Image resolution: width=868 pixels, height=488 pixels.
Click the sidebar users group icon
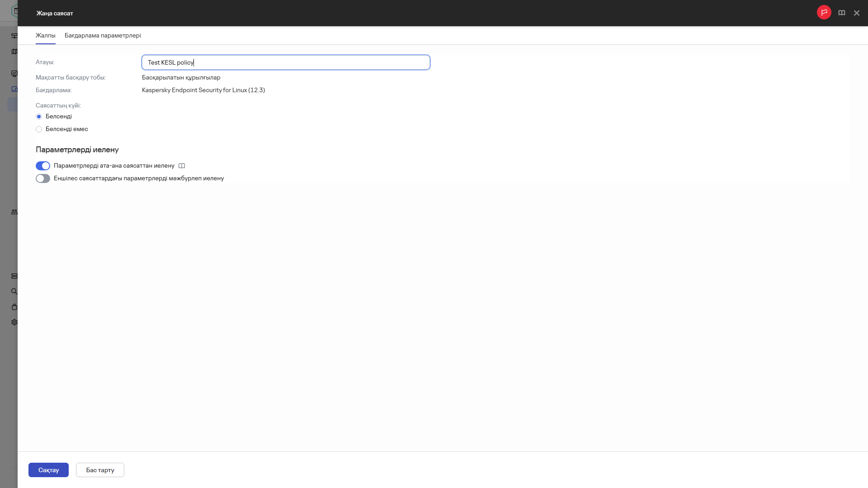tap(14, 212)
